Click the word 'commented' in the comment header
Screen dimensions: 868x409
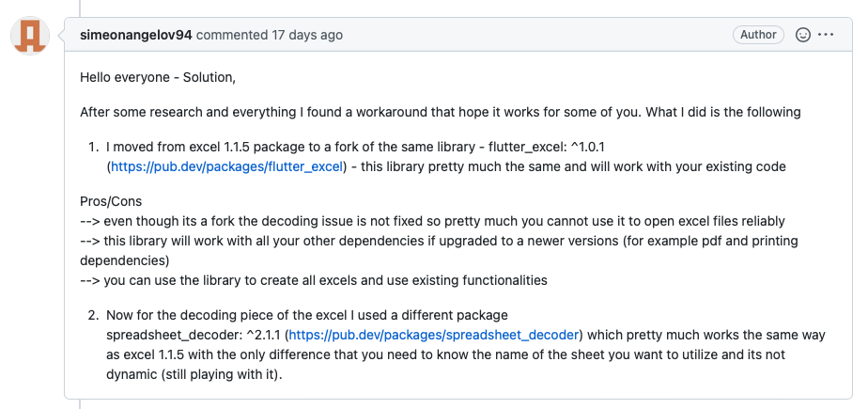click(232, 35)
